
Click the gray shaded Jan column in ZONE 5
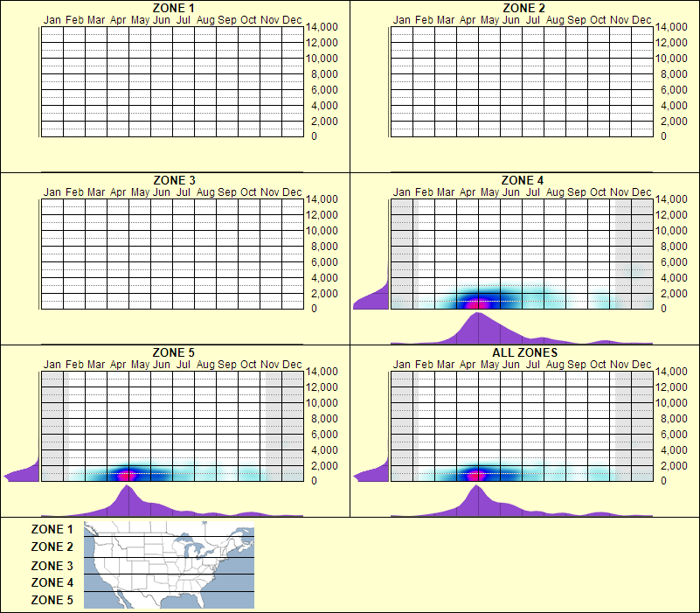(52, 424)
